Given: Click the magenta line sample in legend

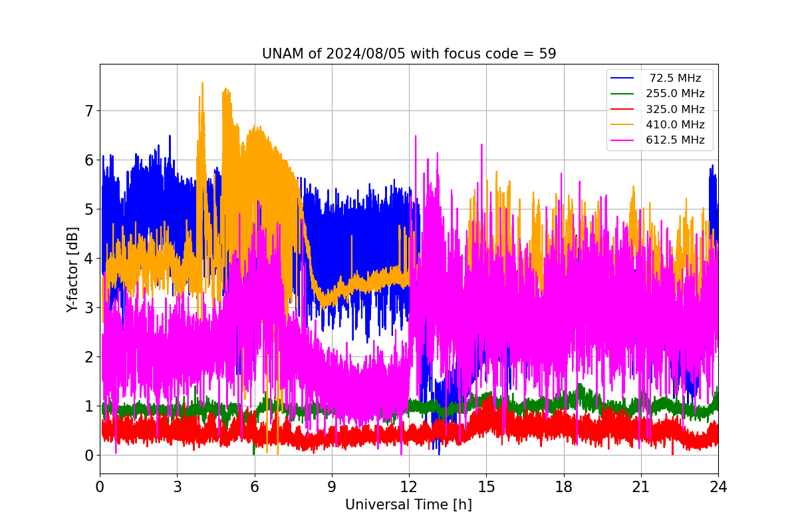Looking at the screenshot, I should coord(623,140).
